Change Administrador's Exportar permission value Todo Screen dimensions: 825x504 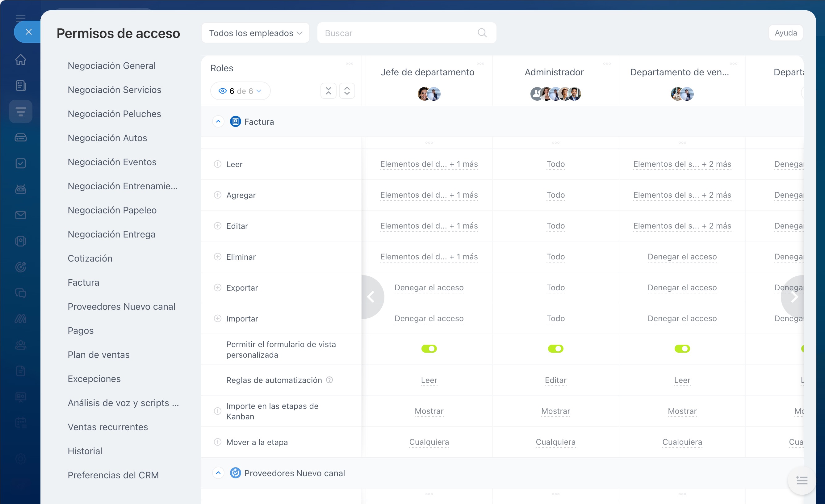[x=555, y=288]
